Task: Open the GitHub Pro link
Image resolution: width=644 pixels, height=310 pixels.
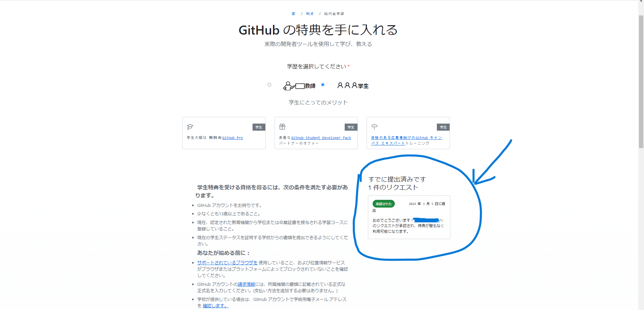Action: 232,138
